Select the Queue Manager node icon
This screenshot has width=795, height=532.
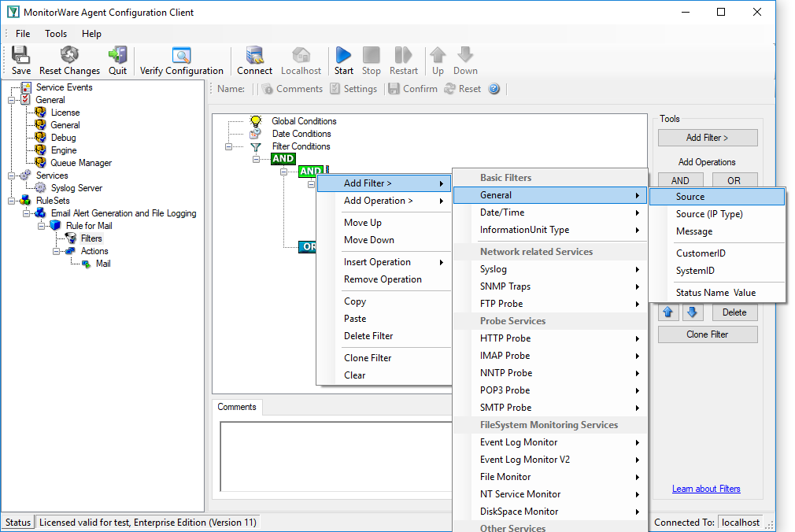pos(41,163)
